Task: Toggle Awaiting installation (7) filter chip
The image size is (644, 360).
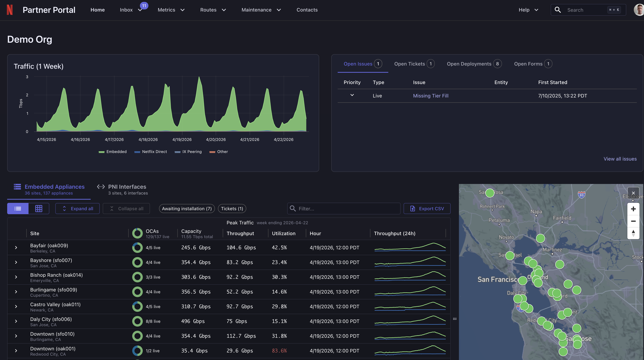Action: 187,209
